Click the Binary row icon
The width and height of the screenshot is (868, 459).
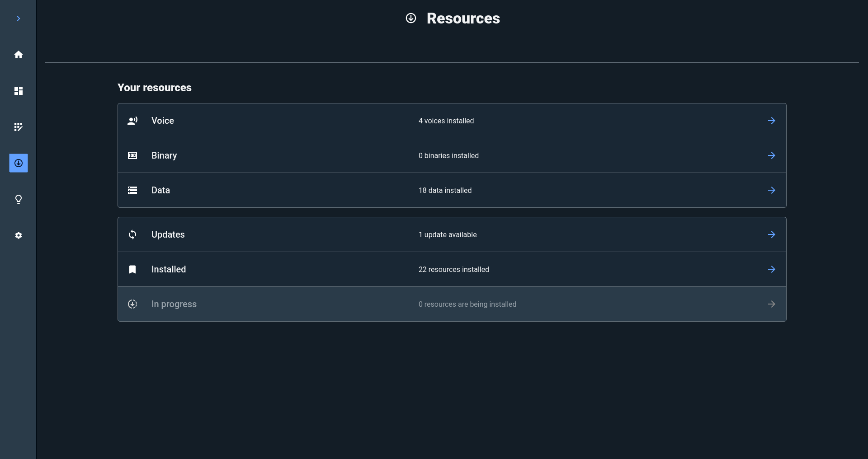[132, 155]
